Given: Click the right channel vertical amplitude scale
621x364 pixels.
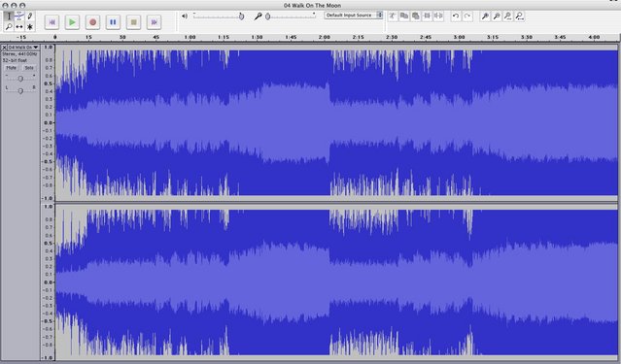Looking at the screenshot, I should [x=48, y=282].
